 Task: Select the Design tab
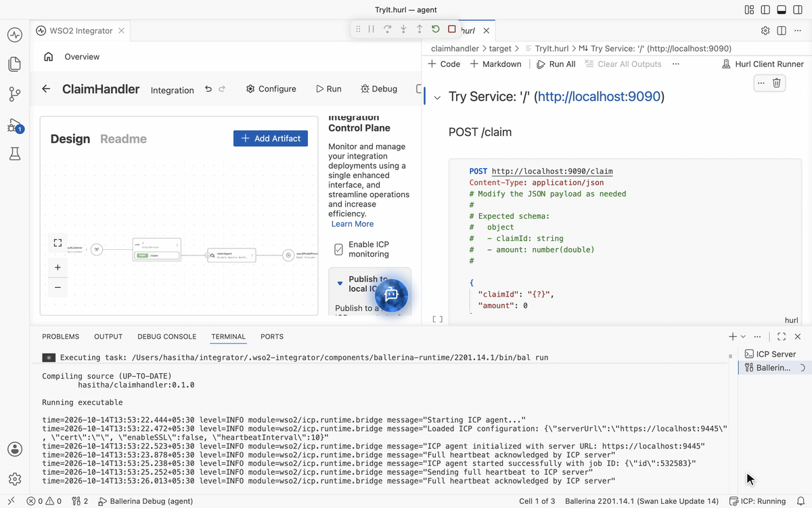tap(70, 139)
